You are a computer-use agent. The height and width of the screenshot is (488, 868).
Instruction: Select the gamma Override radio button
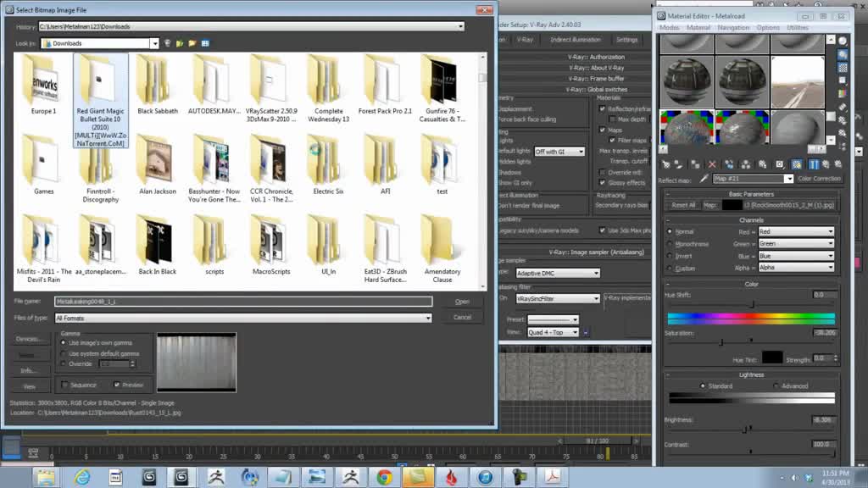pyautogui.click(x=63, y=364)
